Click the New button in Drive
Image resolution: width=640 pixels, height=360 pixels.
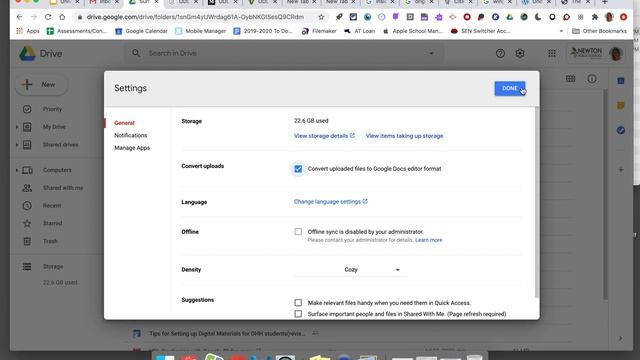click(41, 84)
